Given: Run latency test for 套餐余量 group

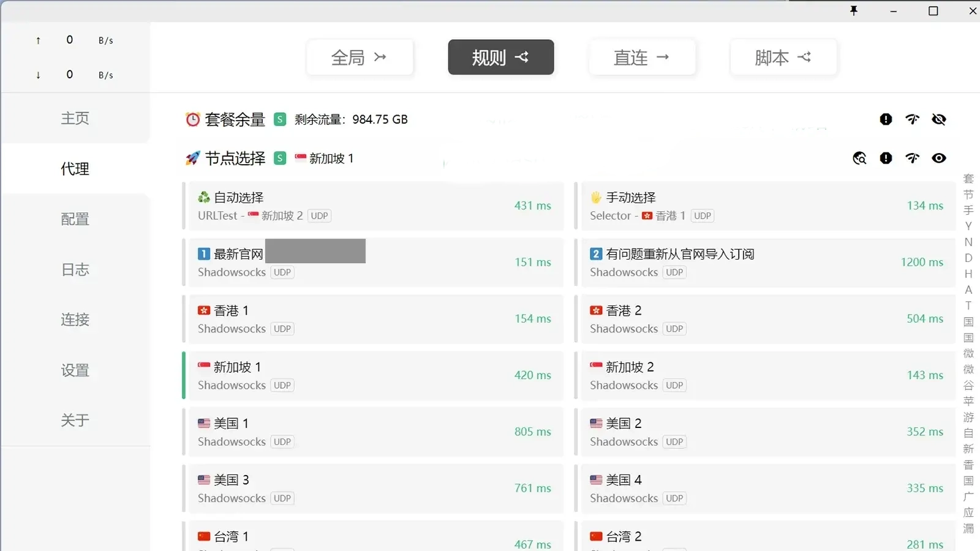Looking at the screenshot, I should pos(913,119).
